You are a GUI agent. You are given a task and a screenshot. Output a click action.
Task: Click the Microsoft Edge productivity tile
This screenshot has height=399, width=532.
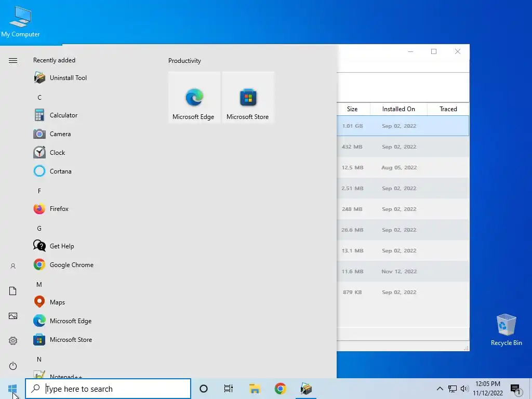[x=194, y=97]
